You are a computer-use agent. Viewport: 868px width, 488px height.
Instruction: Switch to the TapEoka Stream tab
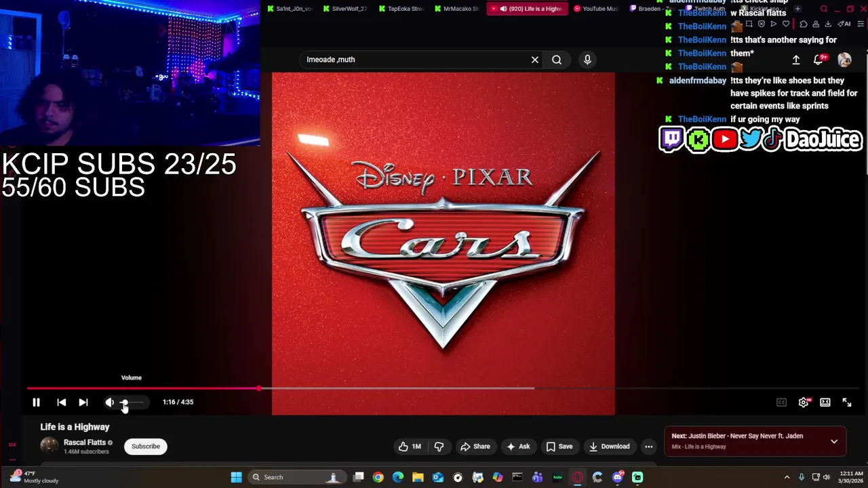401,9
